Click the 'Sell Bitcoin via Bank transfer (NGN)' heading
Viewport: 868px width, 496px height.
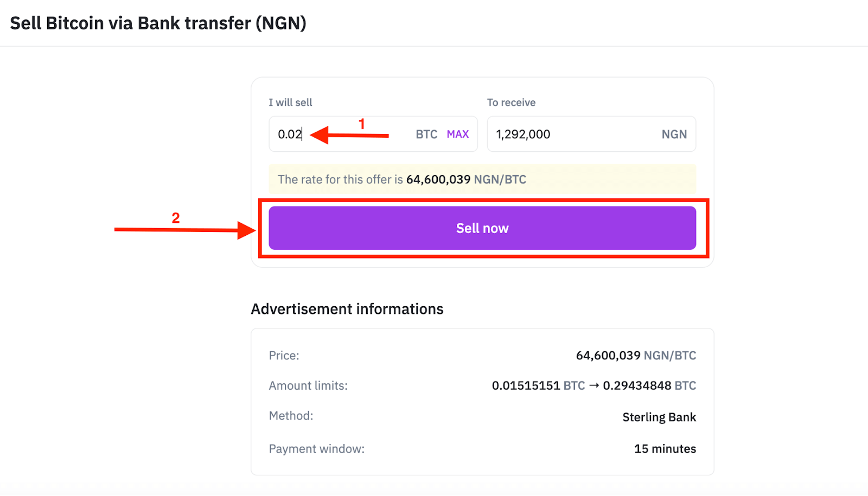pos(158,23)
